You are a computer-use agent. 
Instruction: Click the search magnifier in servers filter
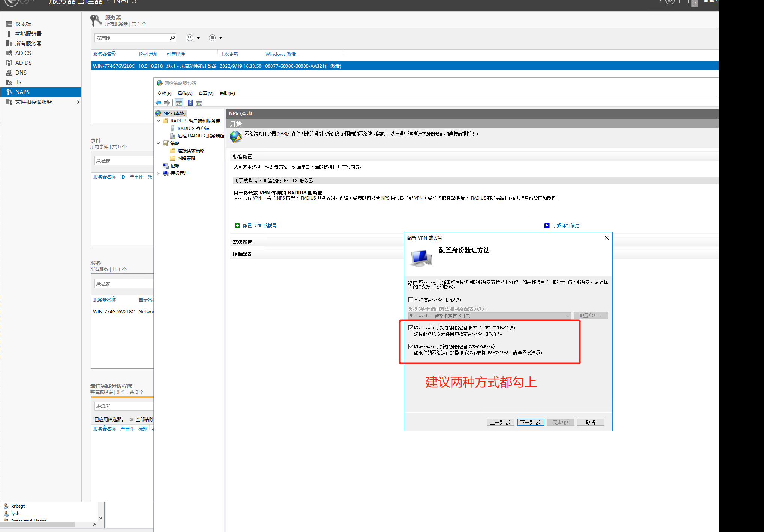pyautogui.click(x=172, y=38)
